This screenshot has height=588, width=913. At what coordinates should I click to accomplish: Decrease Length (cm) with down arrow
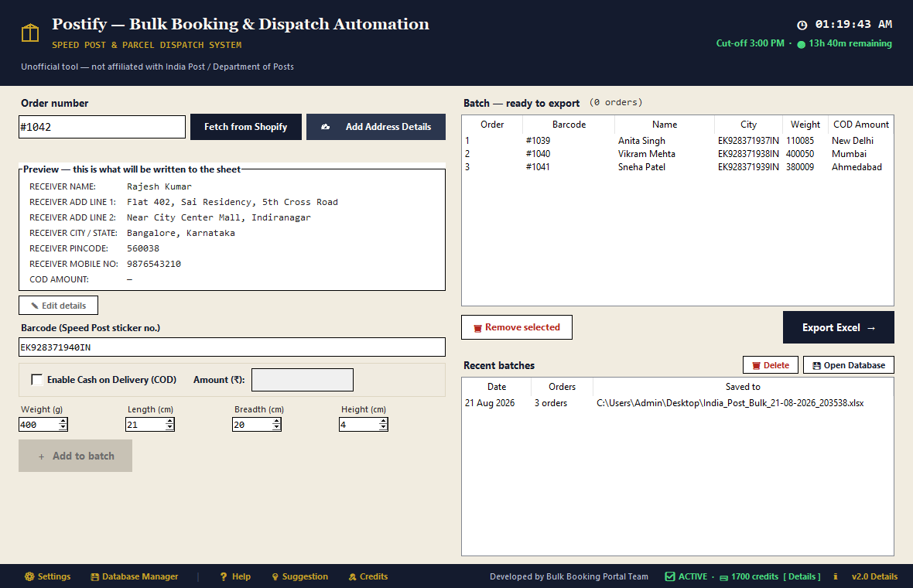click(169, 428)
